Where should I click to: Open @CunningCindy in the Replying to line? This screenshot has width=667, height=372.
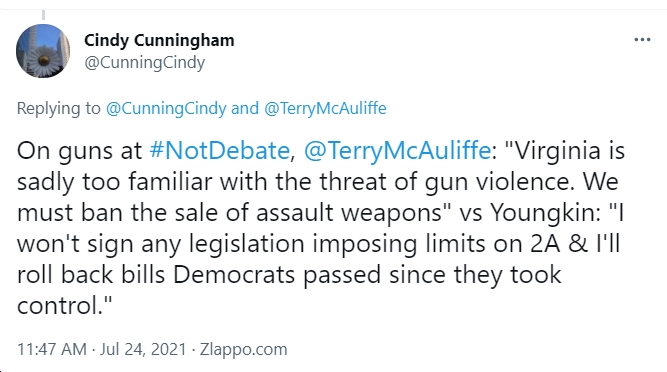tap(166, 108)
